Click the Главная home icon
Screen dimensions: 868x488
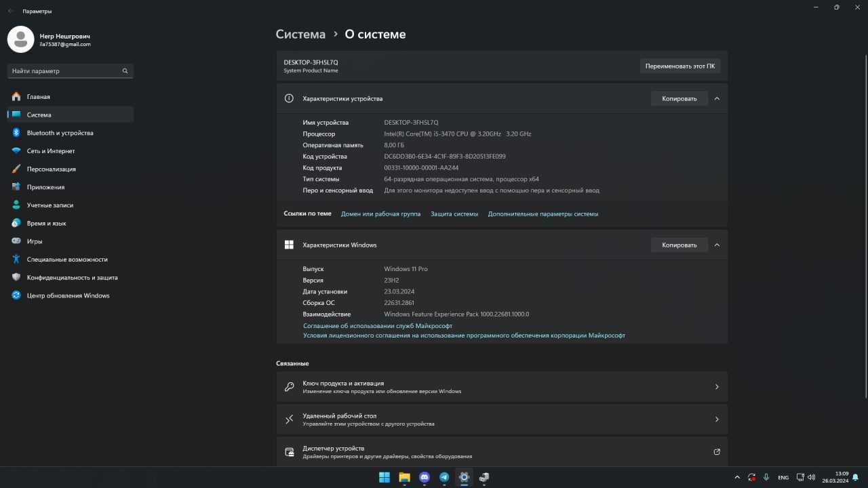(x=16, y=97)
